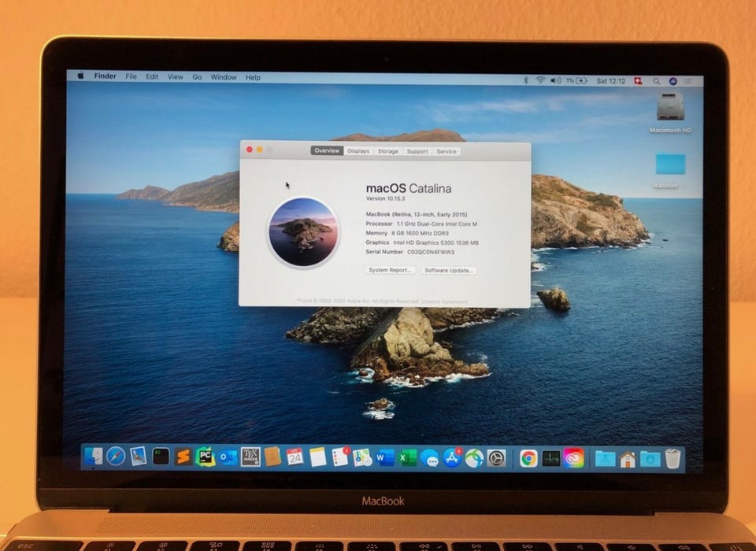Launch Safari from the dock
The height and width of the screenshot is (551, 756).
click(116, 456)
